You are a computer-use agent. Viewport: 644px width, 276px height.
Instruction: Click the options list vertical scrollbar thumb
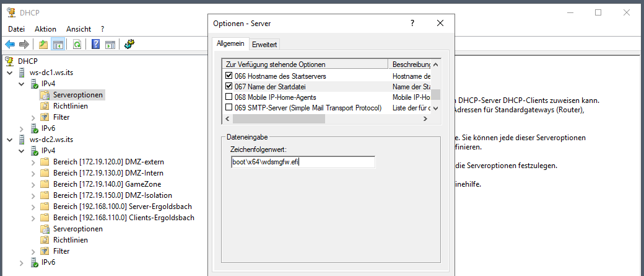pos(436,95)
